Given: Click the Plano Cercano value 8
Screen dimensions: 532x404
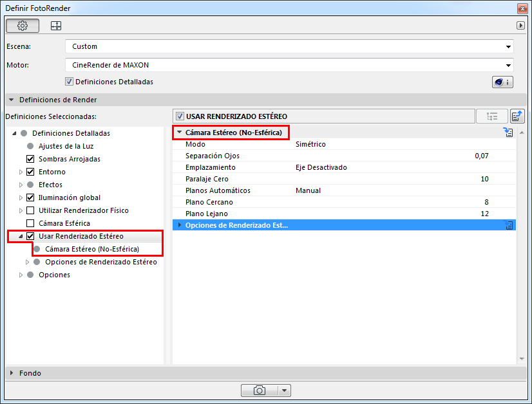Looking at the screenshot, I should click(486, 202).
